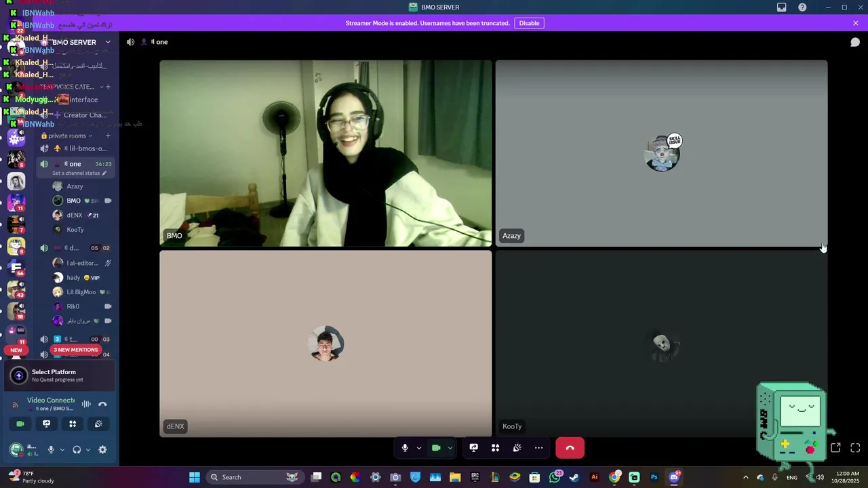Open soundboard in call control bar

pos(517,448)
